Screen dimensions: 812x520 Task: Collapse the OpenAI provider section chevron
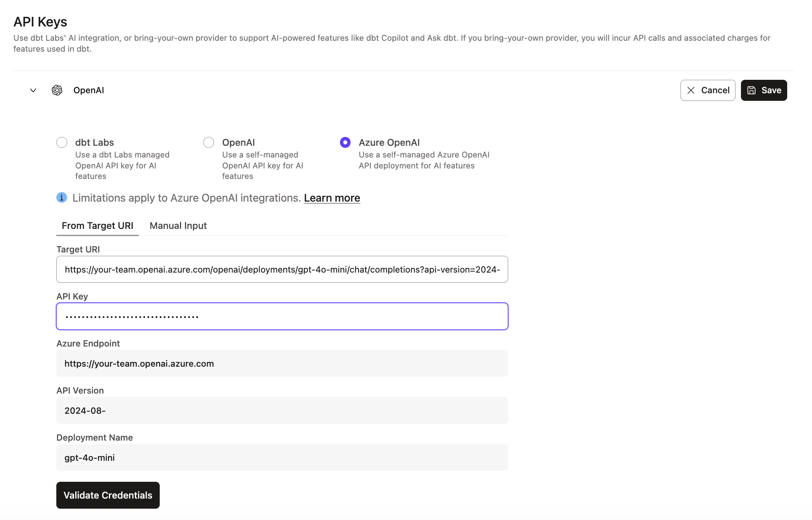33,90
